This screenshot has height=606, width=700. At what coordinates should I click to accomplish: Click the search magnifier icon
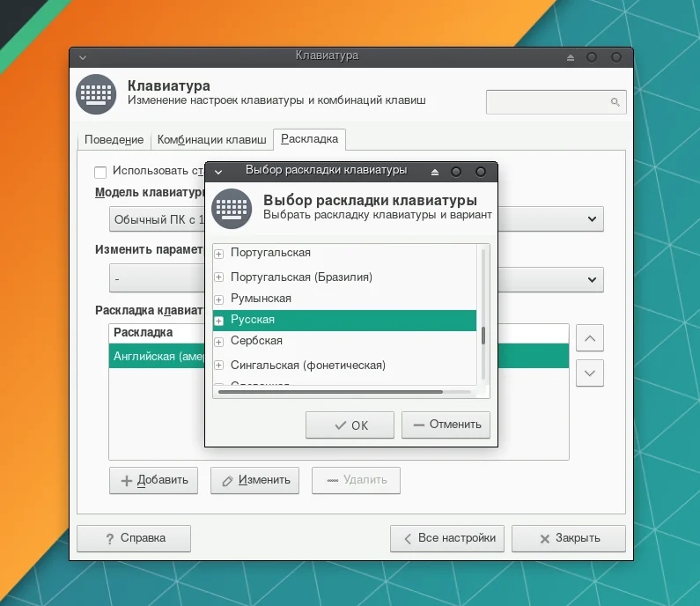[615, 102]
